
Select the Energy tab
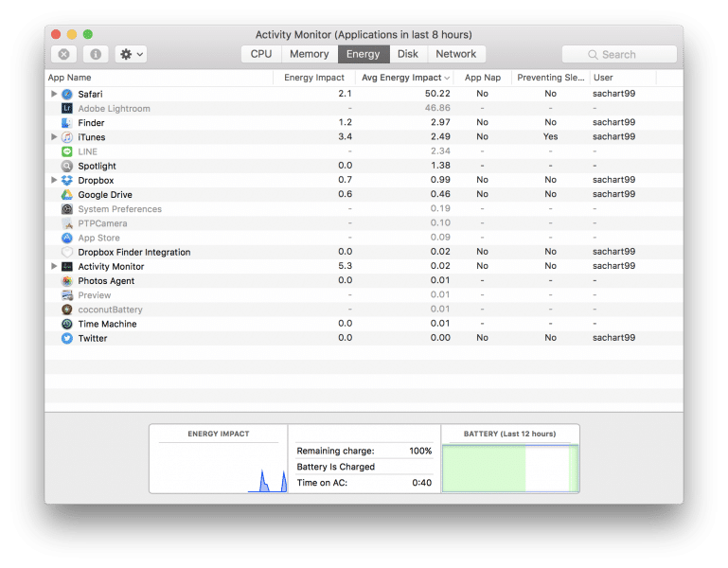[x=364, y=54]
